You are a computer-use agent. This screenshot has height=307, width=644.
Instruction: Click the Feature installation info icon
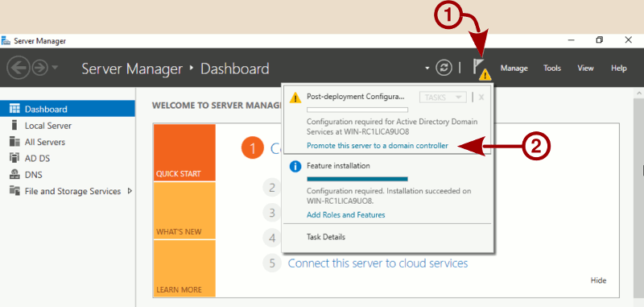click(x=295, y=167)
